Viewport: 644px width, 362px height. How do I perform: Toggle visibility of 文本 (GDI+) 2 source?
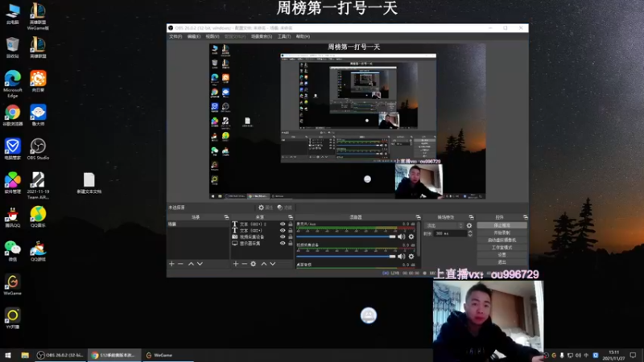click(283, 224)
